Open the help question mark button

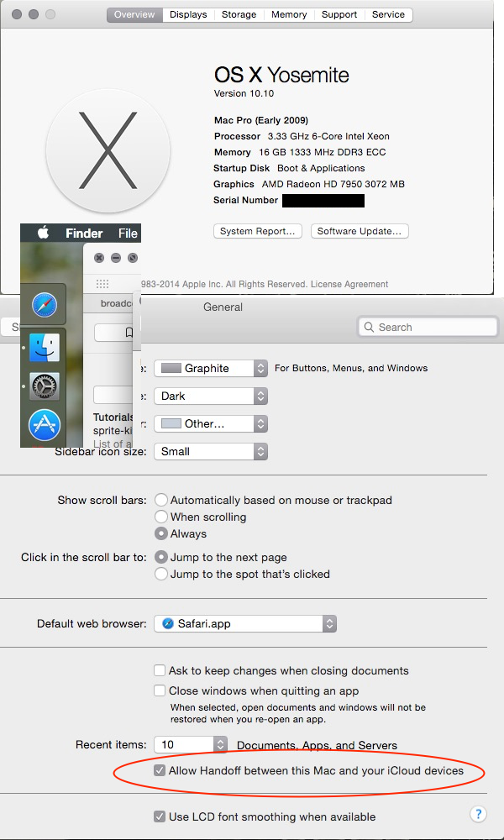tap(478, 814)
